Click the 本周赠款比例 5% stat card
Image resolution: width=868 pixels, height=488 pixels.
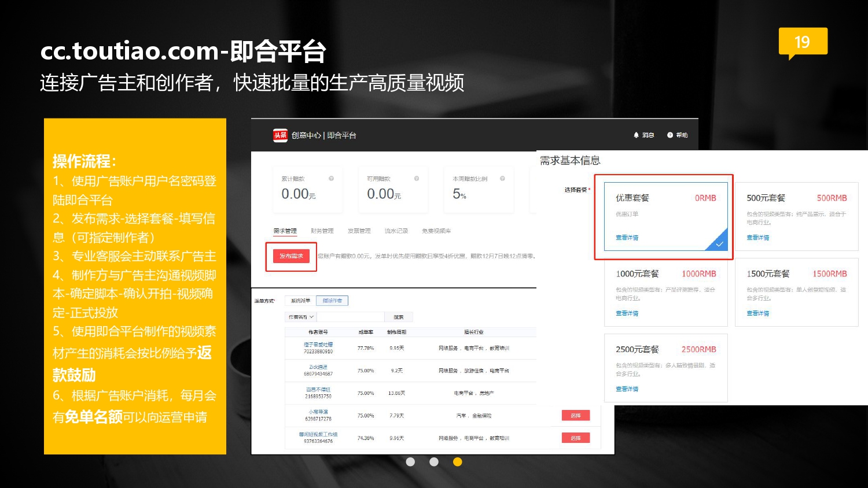[479, 190]
